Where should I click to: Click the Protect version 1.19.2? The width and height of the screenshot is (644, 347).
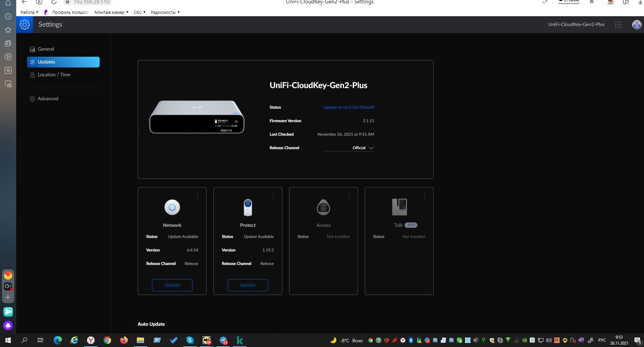click(x=268, y=250)
